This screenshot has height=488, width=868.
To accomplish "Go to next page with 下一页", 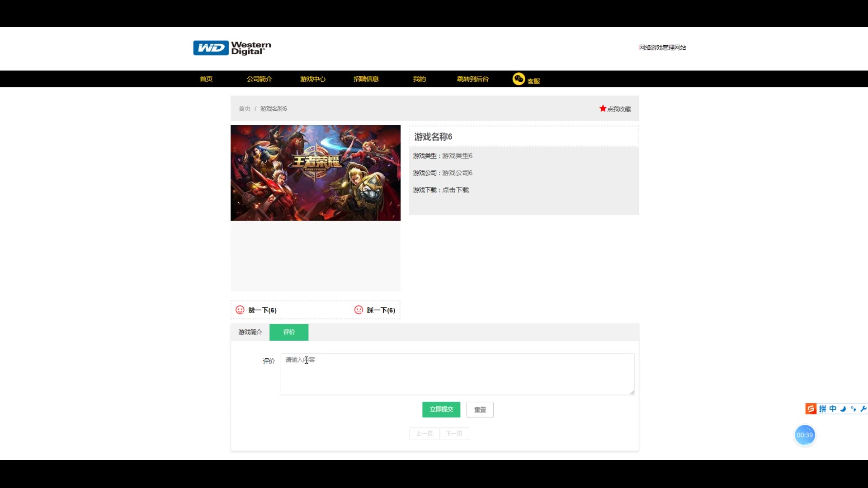I will pyautogui.click(x=454, y=434).
